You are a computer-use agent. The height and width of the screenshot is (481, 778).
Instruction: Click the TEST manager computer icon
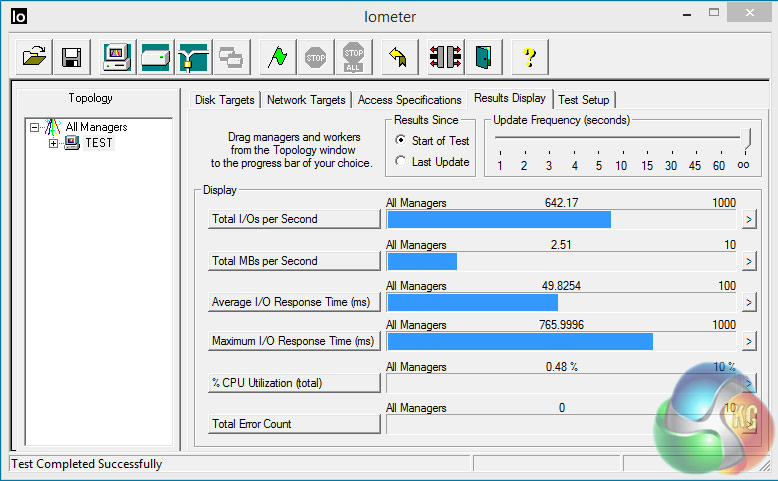(x=72, y=143)
